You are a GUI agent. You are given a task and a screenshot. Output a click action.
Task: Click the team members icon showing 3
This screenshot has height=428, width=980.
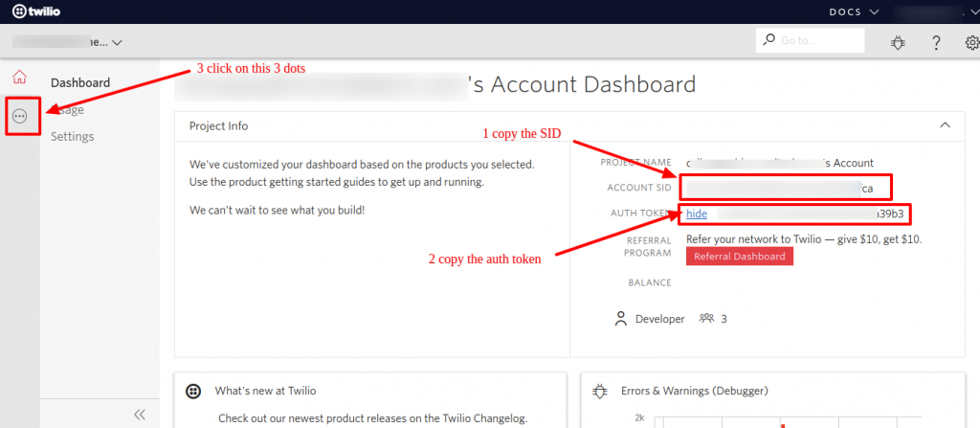(707, 319)
